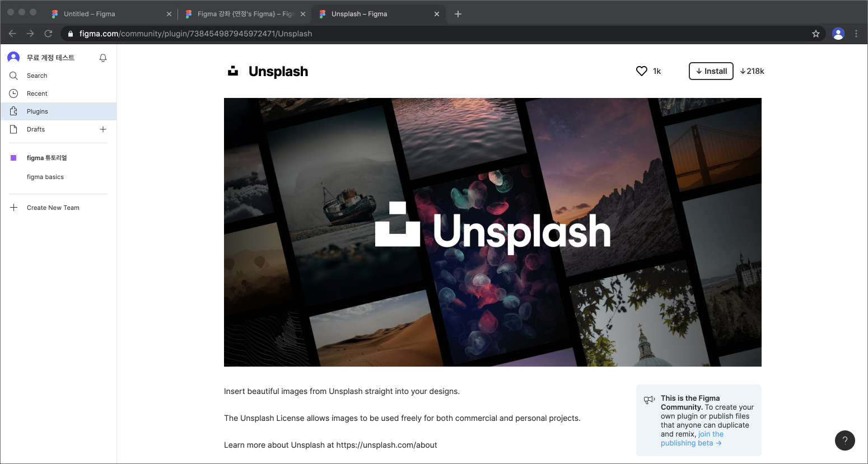Switch to the Figma 강좌 browser tab
This screenshot has height=464, width=868.
click(x=245, y=14)
